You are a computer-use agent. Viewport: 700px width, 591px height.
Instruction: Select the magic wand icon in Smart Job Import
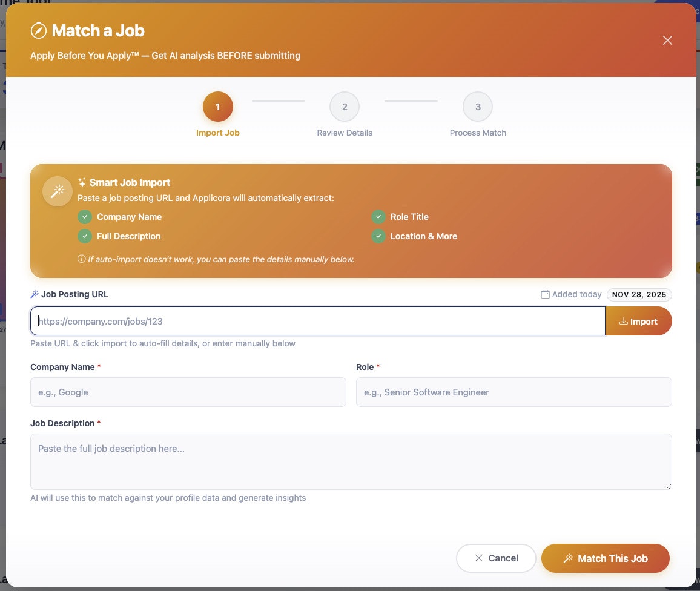58,191
